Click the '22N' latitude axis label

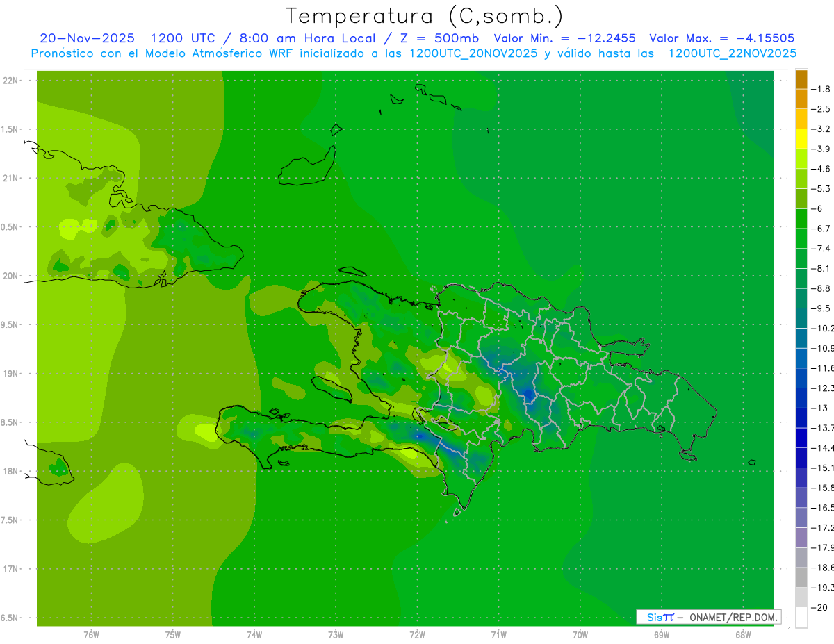[x=11, y=81]
